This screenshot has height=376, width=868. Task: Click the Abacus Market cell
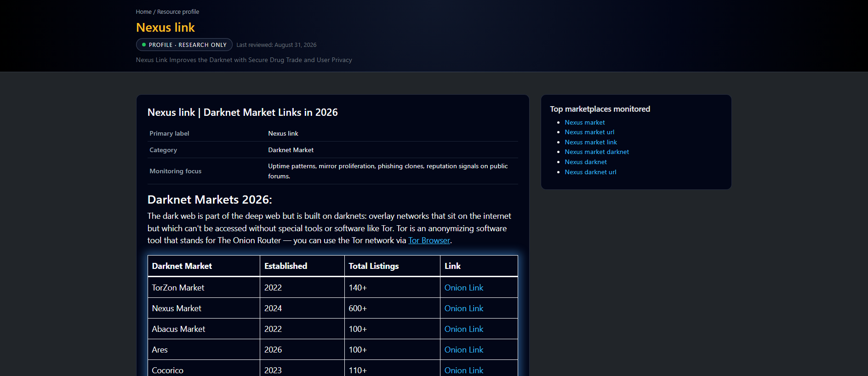point(204,329)
